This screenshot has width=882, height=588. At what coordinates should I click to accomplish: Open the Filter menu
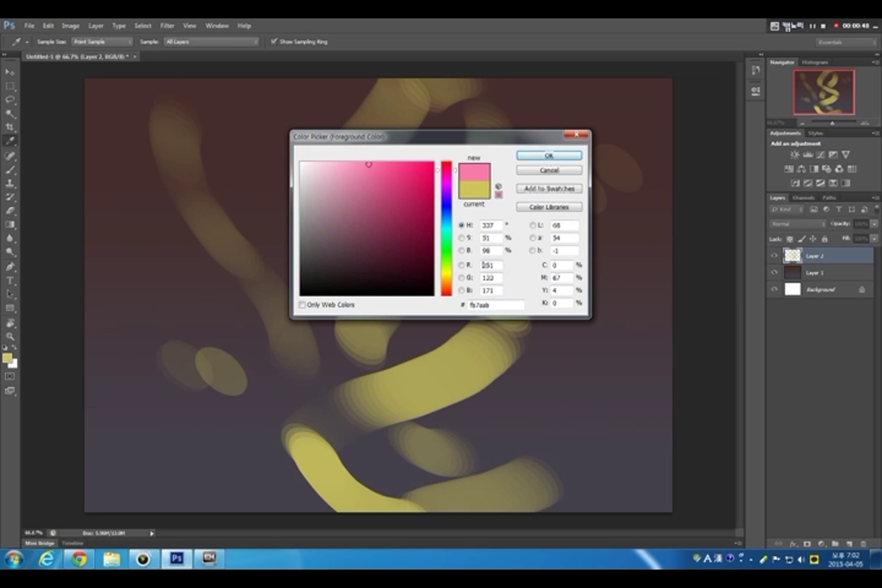(167, 26)
